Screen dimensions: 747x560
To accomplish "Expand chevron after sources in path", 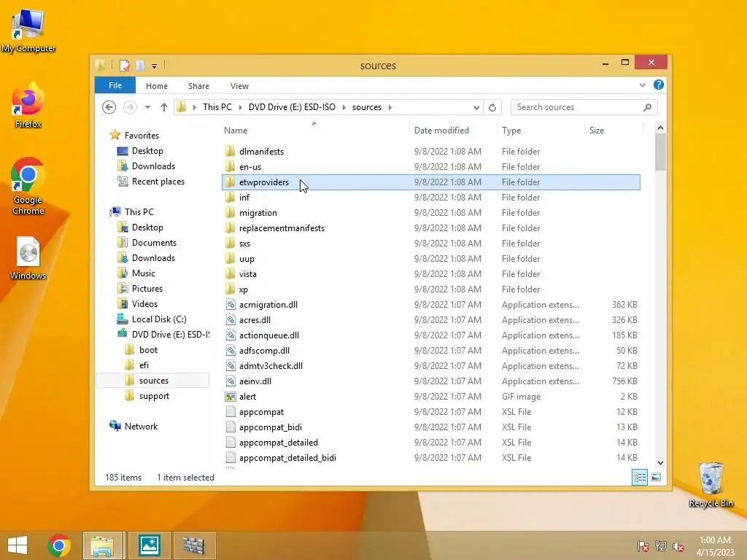I will coord(390,108).
